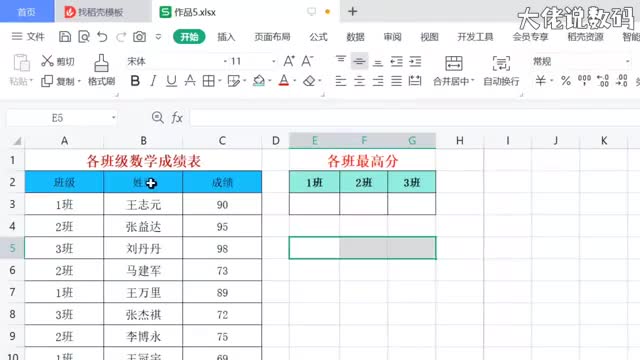Screen dimensions: 640x360
Task: Open the 文件 menu
Action: click(28, 37)
